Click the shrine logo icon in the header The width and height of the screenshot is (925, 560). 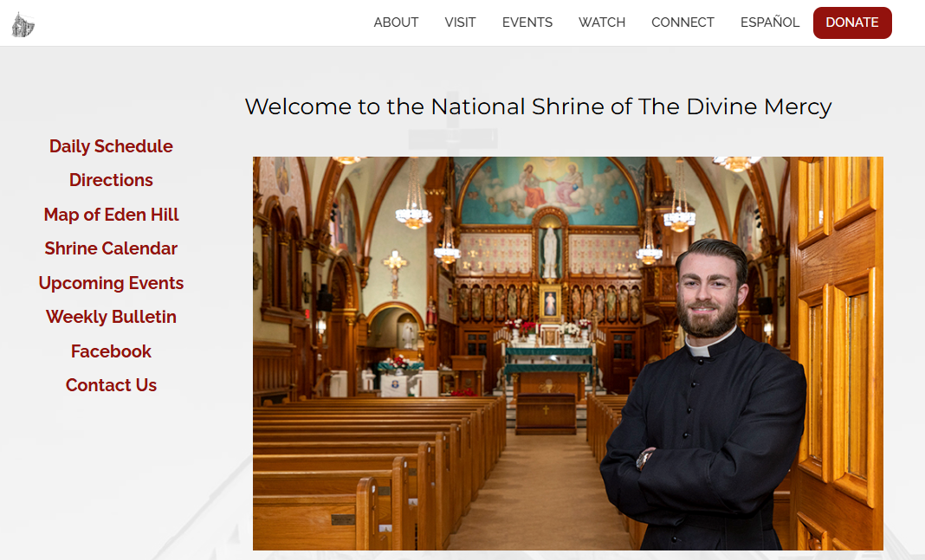coord(23,24)
